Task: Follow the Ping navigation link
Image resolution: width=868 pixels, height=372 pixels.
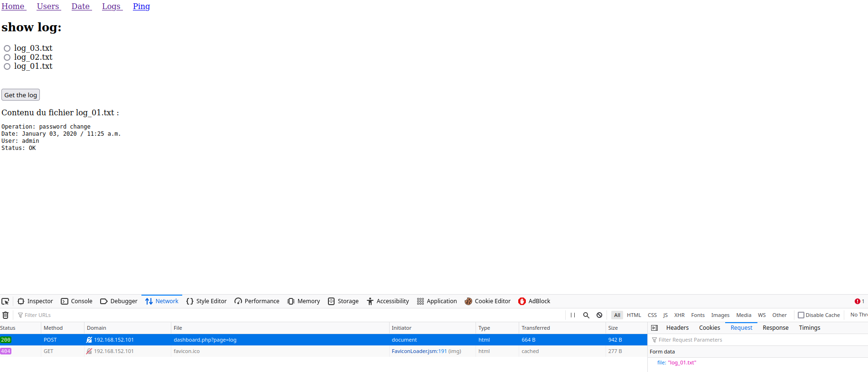Action: (141, 6)
